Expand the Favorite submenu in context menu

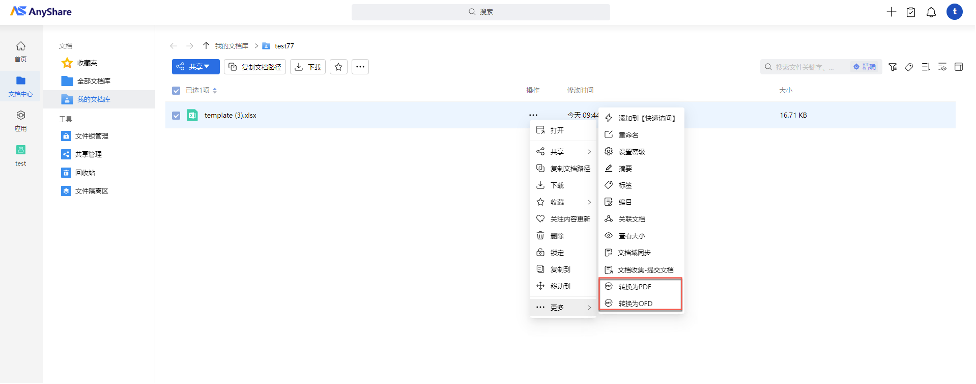pyautogui.click(x=563, y=202)
